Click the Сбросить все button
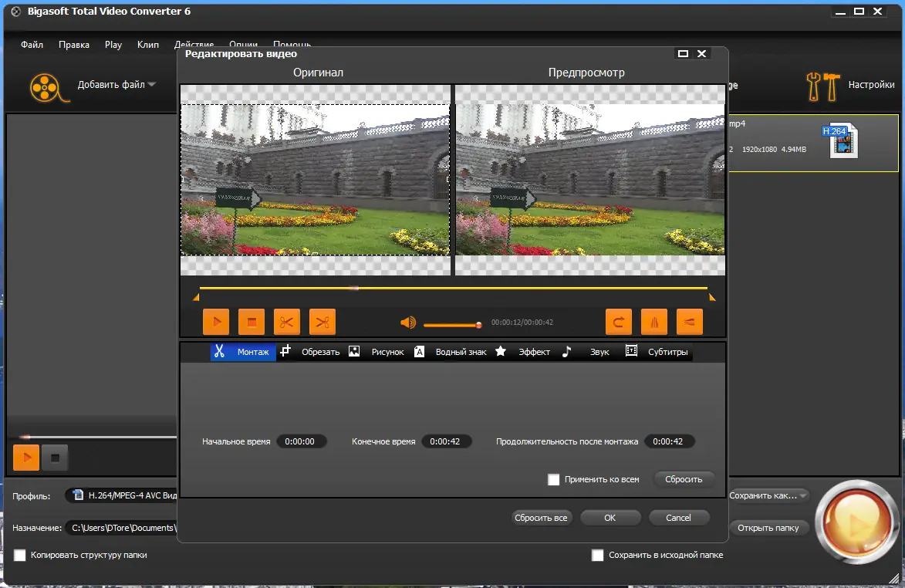Screen dimensions: 905x588 pos(541,518)
